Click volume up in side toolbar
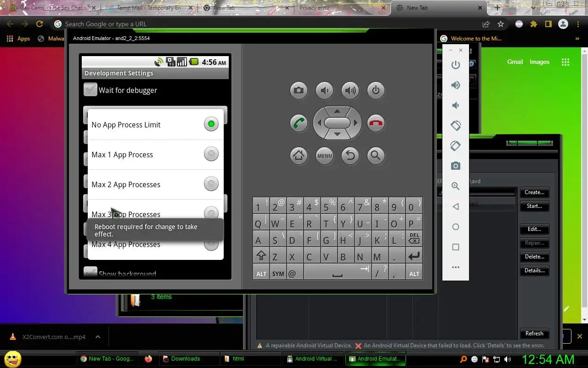The width and height of the screenshot is (588, 368). [x=455, y=85]
